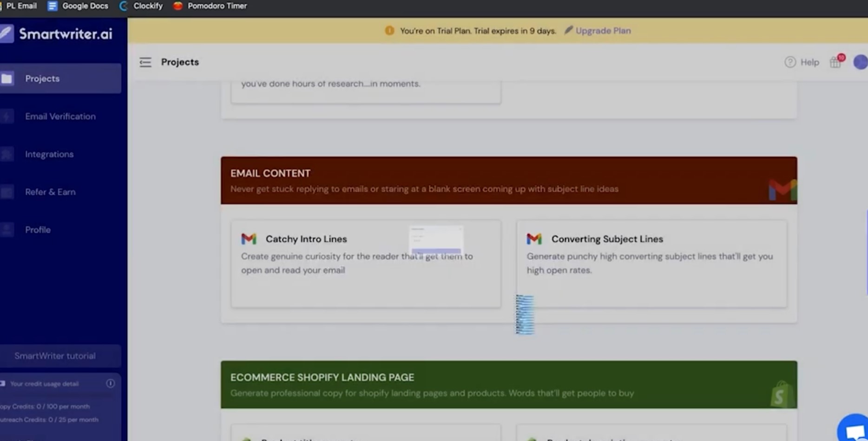Open the Converting Subject Lines card
Viewport: 868px width, 441px height.
[x=651, y=263]
